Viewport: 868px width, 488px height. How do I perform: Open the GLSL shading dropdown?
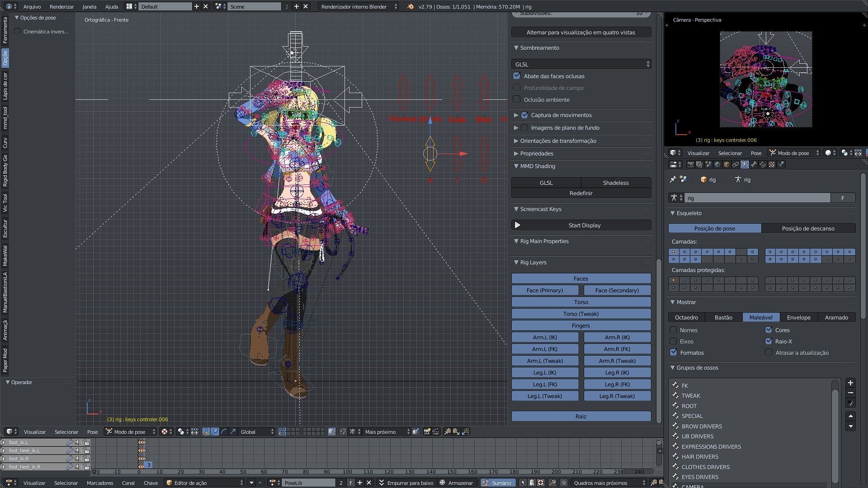tap(581, 64)
